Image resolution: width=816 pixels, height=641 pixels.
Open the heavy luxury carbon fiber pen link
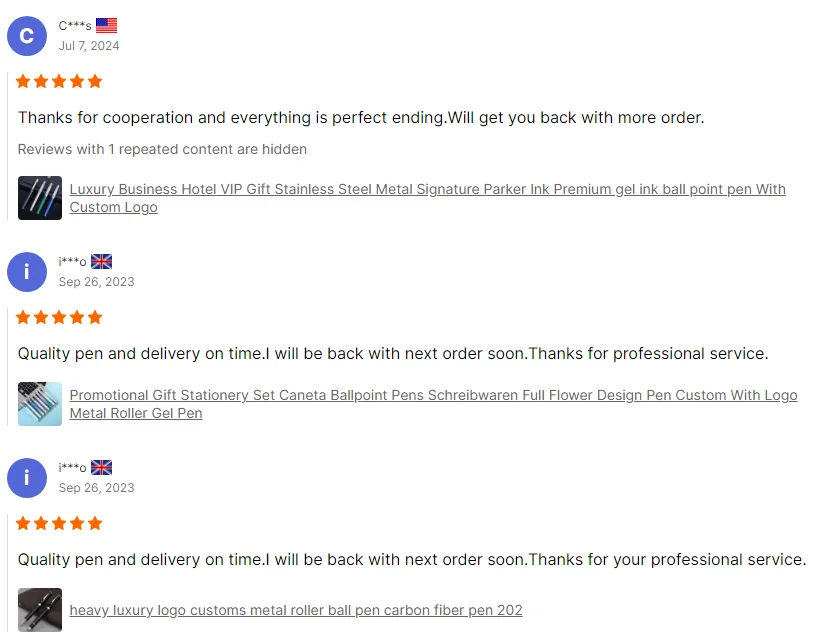click(x=295, y=610)
